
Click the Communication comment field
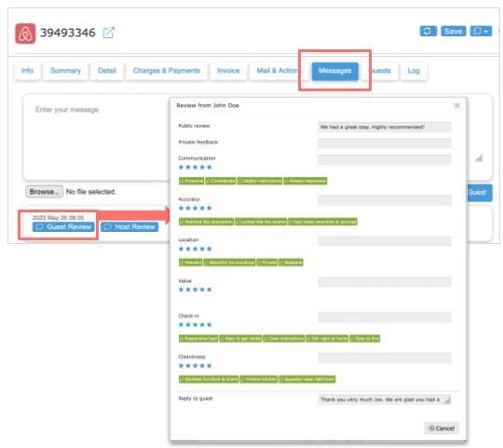385,159
